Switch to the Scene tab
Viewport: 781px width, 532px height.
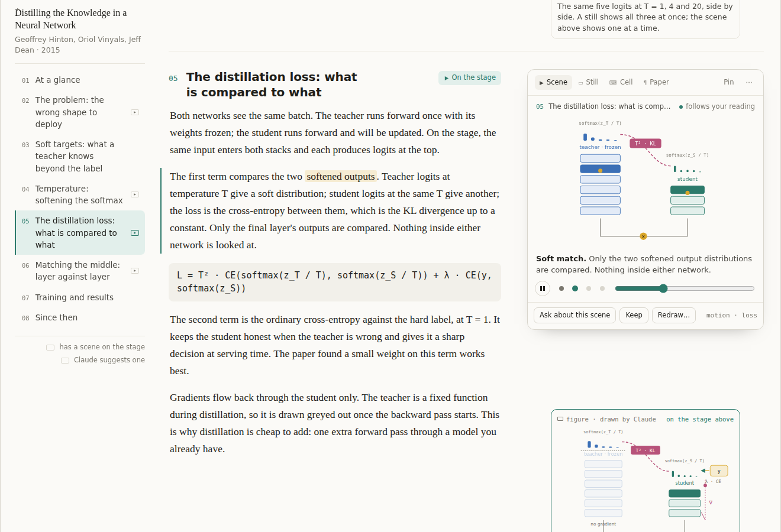point(553,82)
